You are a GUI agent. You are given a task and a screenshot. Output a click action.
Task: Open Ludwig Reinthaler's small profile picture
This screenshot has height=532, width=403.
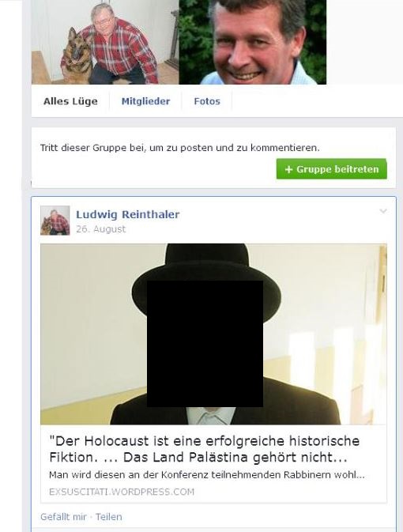[x=55, y=221]
